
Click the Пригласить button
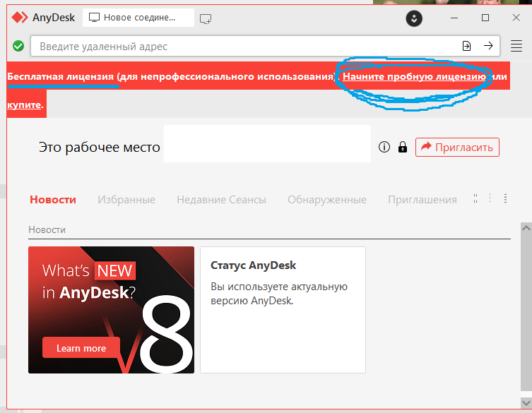(457, 147)
